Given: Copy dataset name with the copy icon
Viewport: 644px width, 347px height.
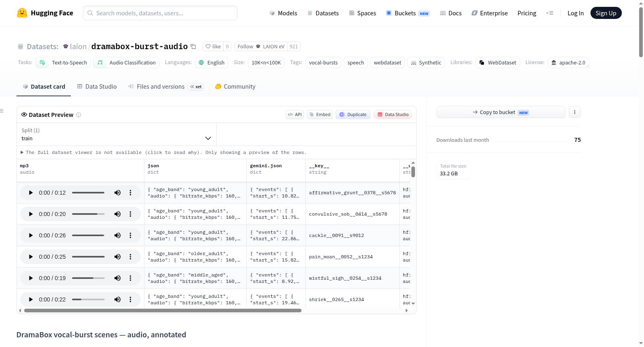Looking at the screenshot, I should pos(193,46).
